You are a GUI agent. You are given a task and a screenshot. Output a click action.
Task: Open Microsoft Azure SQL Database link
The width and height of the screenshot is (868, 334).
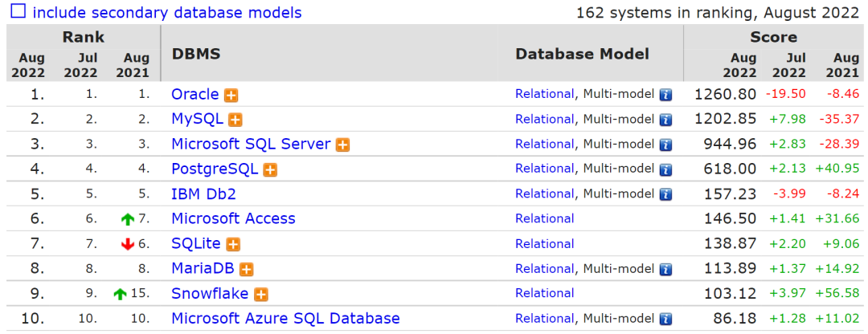coord(285,318)
